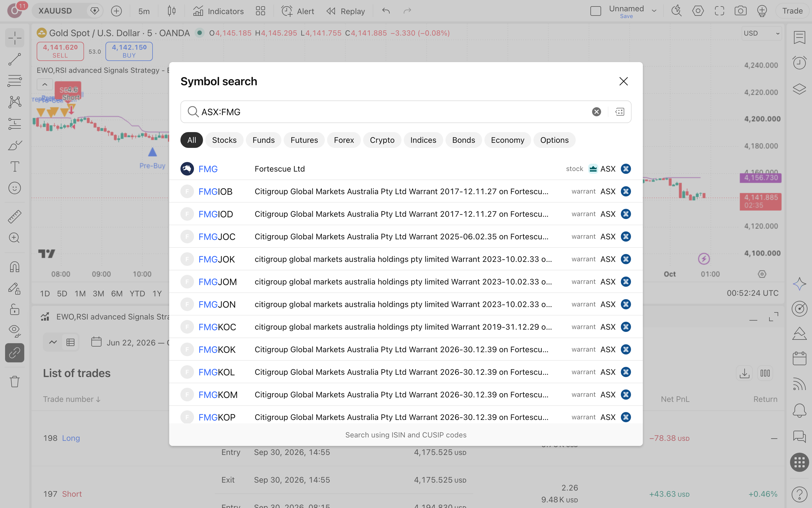Close the Symbol search dialog
812x508 pixels.
tap(623, 81)
